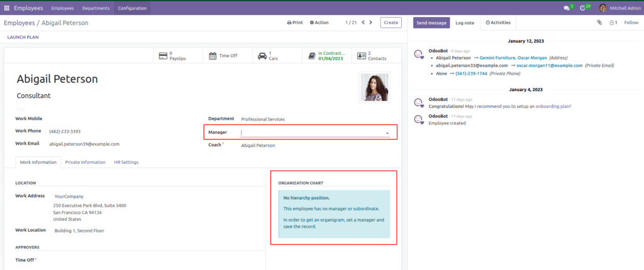Click the Send message button
The width and height of the screenshot is (644, 270).
431,23
